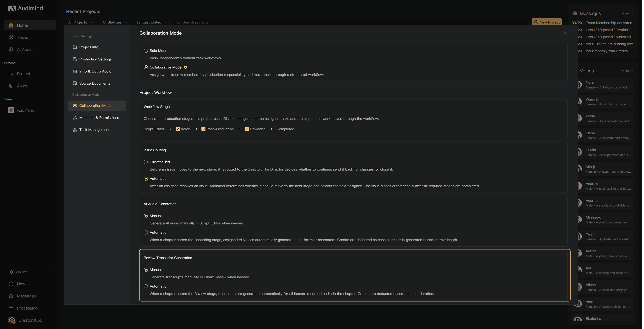644x329 pixels.
Task: Click the Home icon in sidebar
Action: (x=11, y=25)
